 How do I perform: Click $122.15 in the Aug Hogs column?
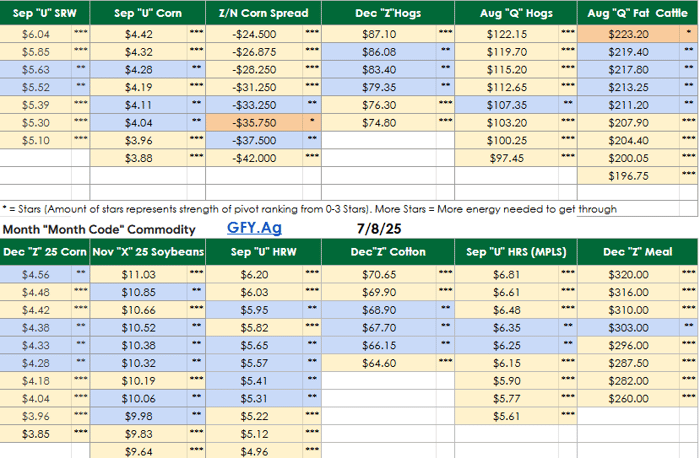point(507,34)
